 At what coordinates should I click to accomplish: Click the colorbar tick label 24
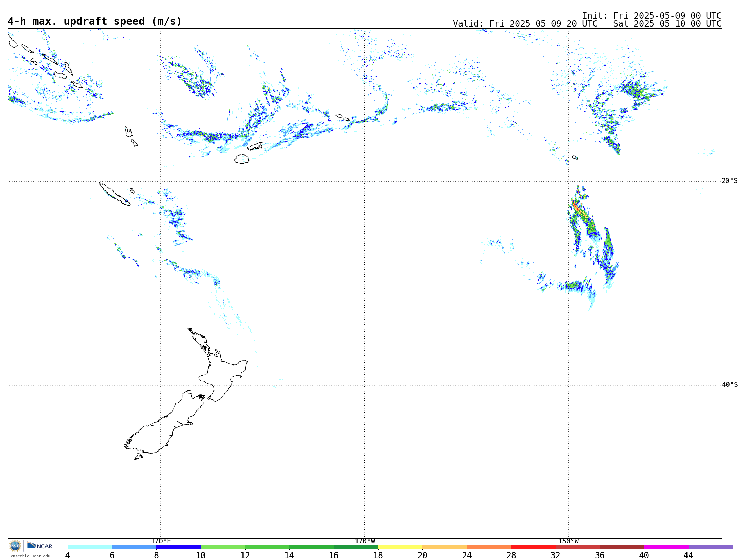(x=467, y=556)
